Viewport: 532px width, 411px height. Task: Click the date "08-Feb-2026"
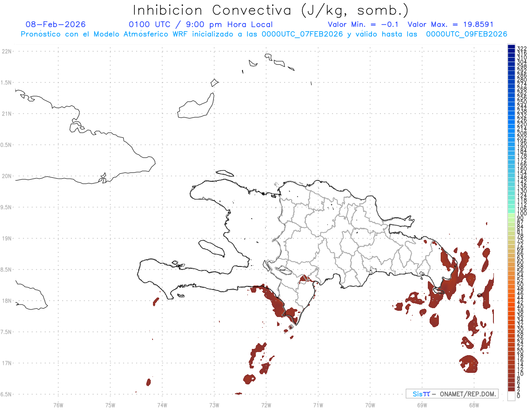tap(56, 24)
